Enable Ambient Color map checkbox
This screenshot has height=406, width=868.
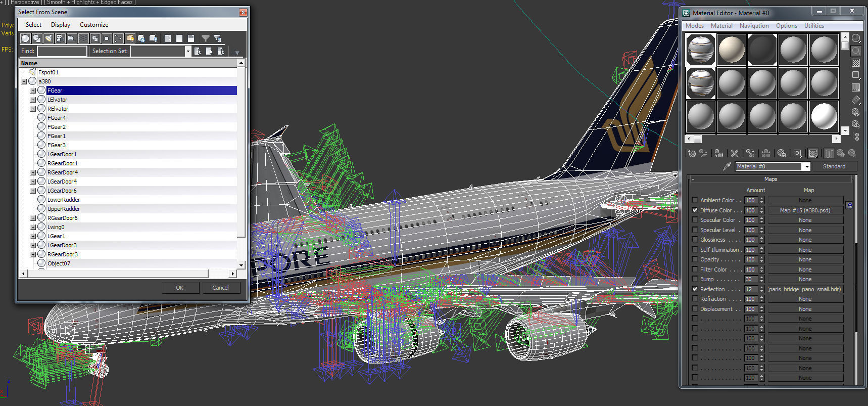[x=695, y=200]
